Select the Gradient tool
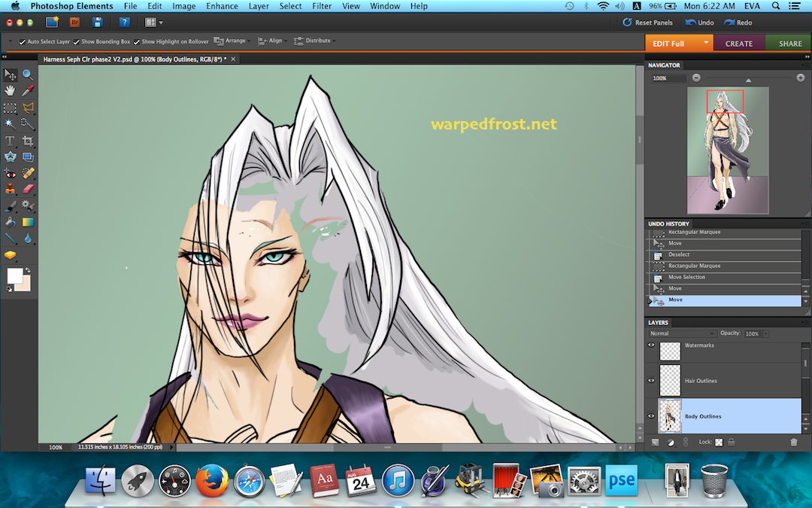 pyautogui.click(x=28, y=223)
